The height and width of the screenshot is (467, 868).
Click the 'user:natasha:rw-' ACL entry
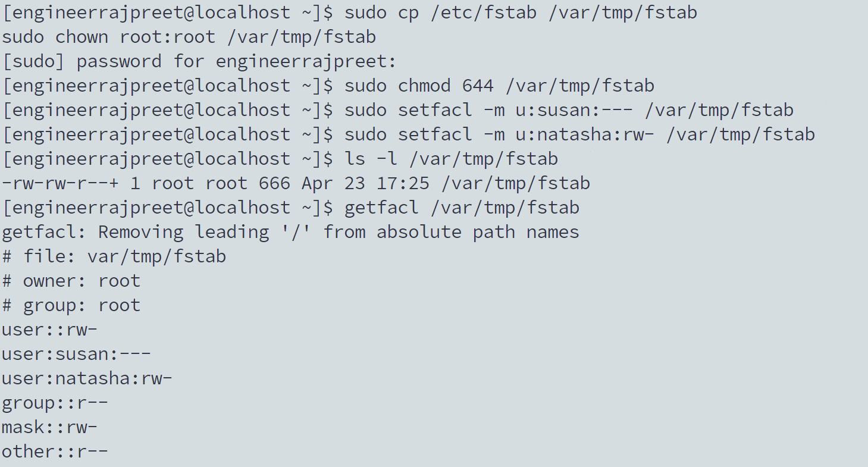[87, 378]
